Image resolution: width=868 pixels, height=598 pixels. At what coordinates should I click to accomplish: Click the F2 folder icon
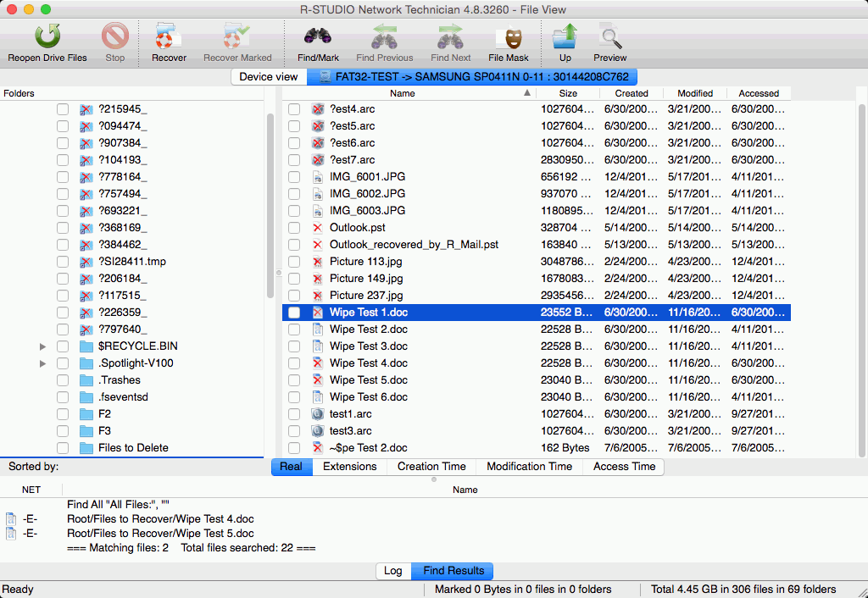(x=86, y=414)
